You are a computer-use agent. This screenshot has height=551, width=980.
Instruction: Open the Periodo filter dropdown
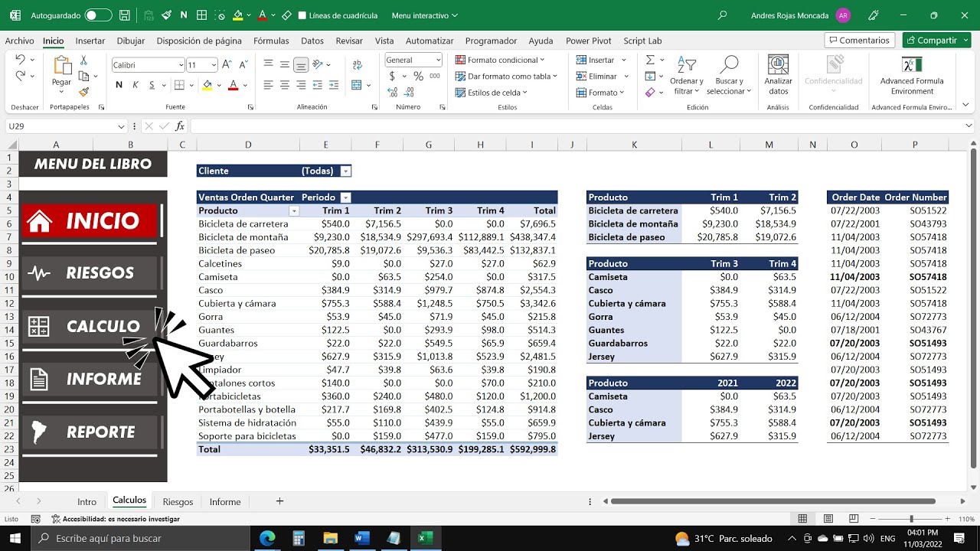tap(345, 197)
